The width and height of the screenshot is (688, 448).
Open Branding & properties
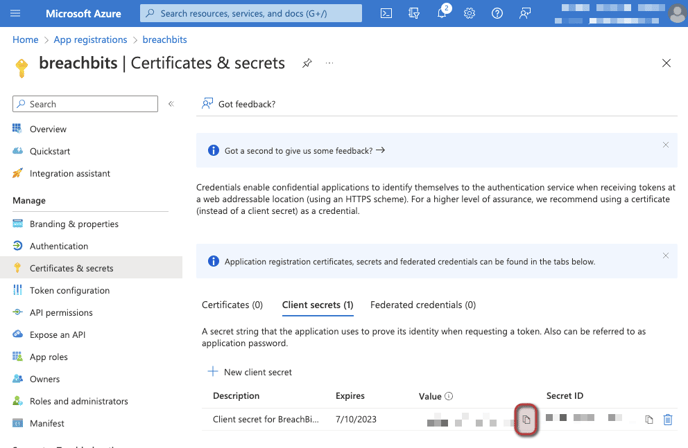[74, 224]
